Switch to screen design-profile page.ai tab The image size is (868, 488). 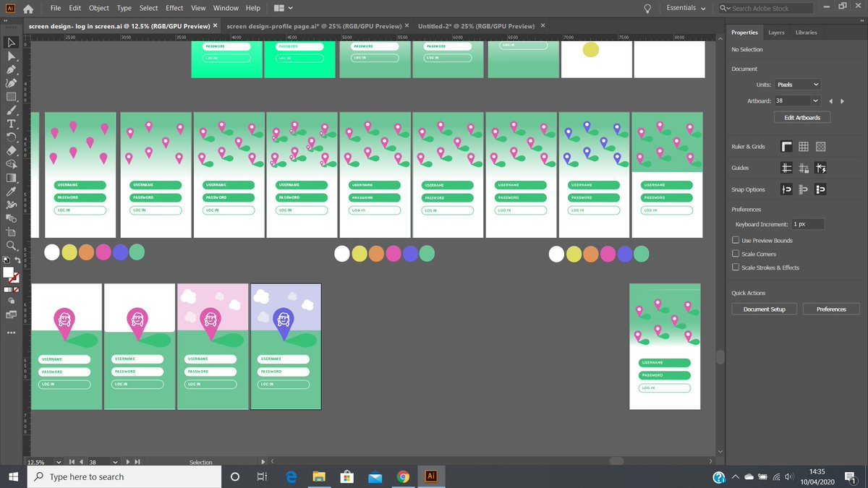click(x=314, y=25)
